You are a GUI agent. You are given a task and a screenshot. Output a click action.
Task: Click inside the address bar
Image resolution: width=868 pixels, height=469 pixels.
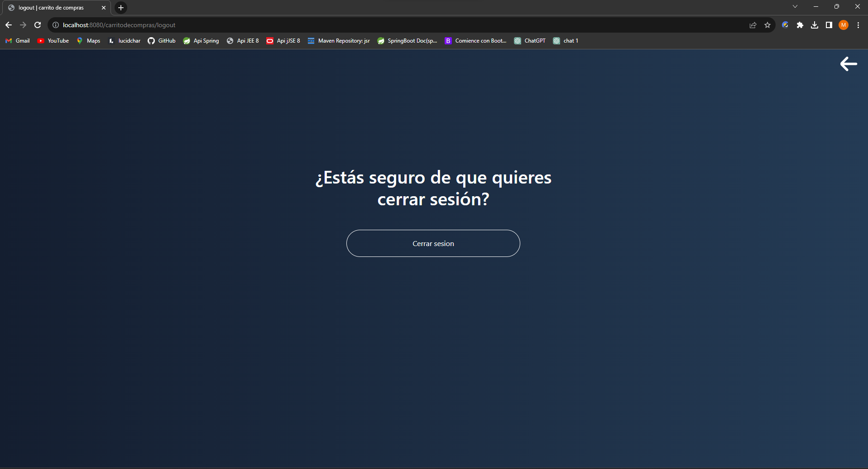pyautogui.click(x=272, y=25)
